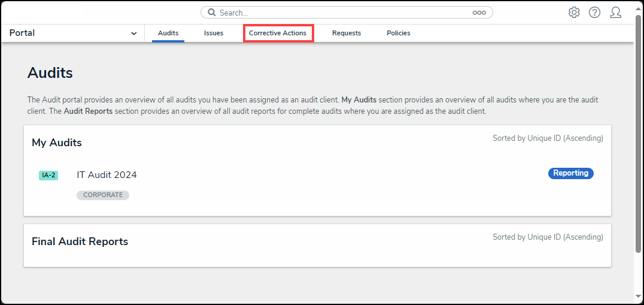
Task: Click the three-dots icon in search bar
Action: click(479, 13)
